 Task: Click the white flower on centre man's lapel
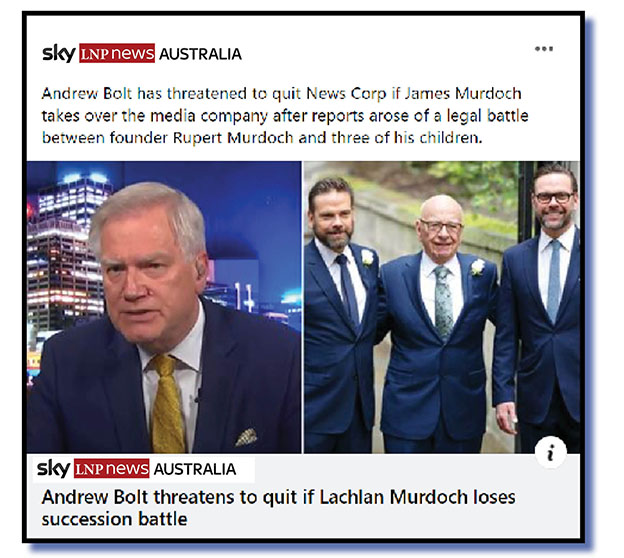pos(478,267)
